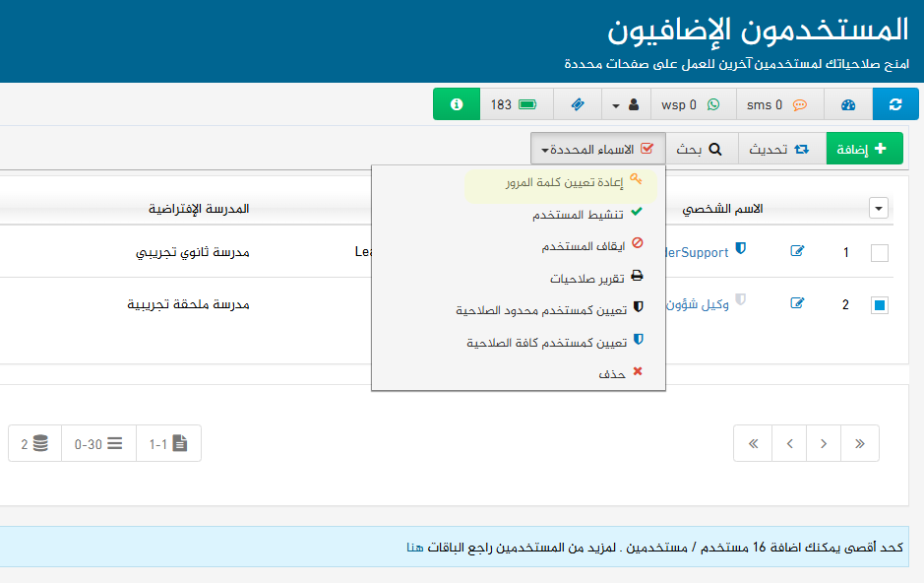The image size is (924, 583).
Task: Follow the هنا link in the info notice
Action: click(x=414, y=547)
